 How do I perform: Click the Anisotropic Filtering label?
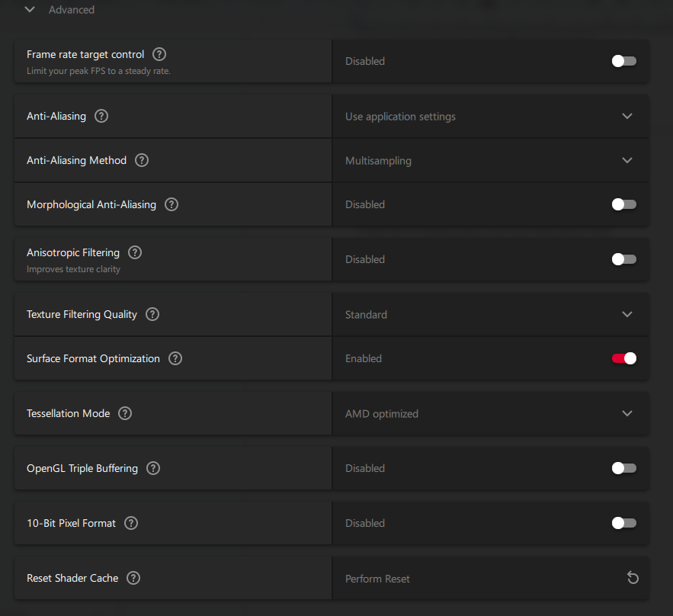73,252
